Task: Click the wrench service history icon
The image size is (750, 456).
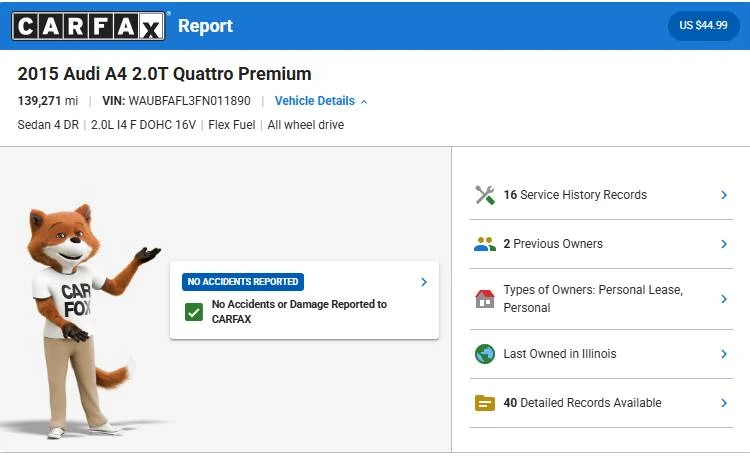Action: (485, 195)
